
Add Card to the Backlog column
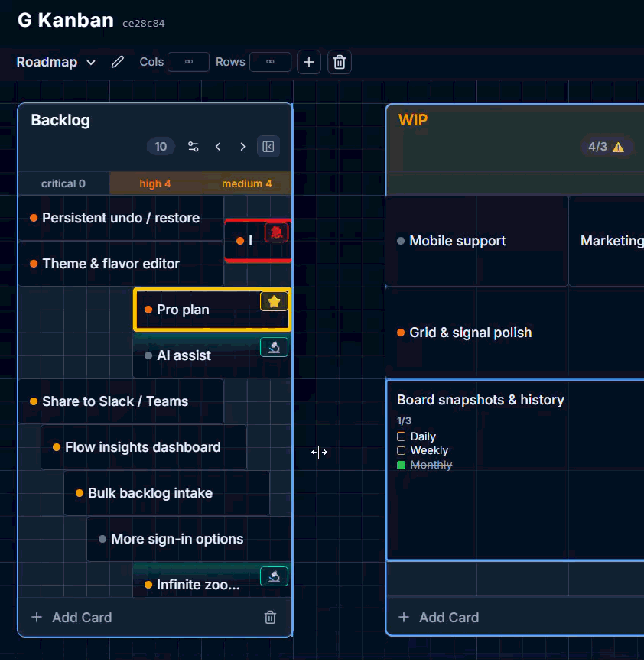click(72, 617)
